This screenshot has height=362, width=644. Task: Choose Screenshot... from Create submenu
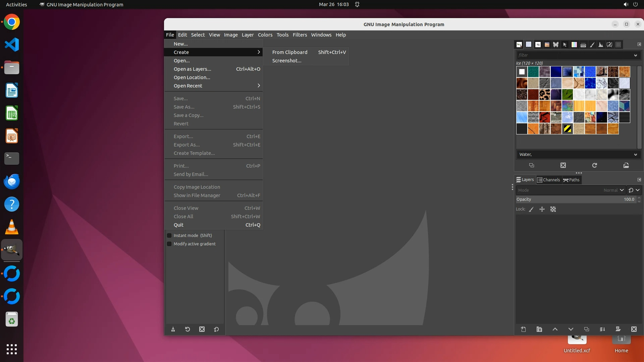(x=287, y=61)
